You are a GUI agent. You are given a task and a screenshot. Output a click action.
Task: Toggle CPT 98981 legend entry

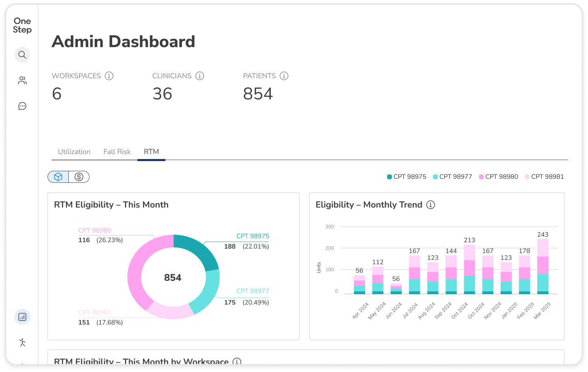[544, 177]
